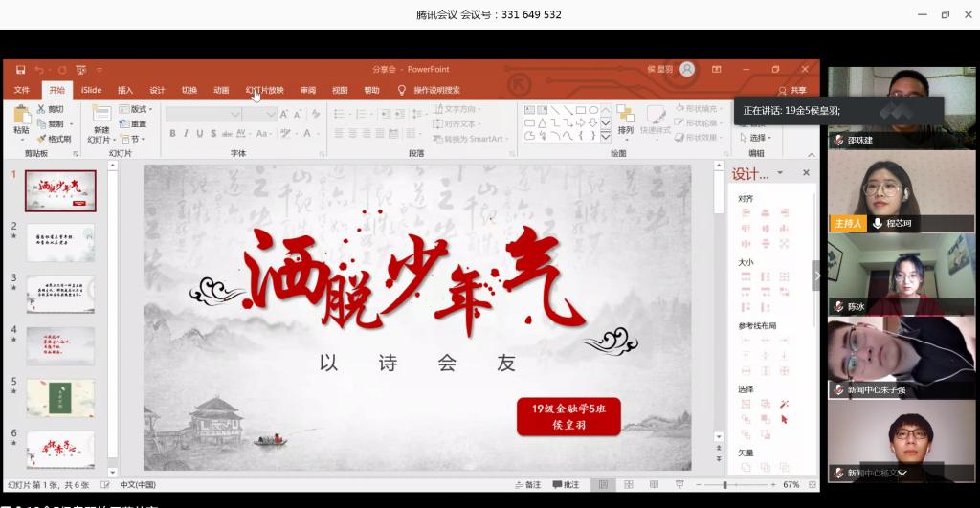Select the Format Painter (格式刷) tool
This screenshot has height=508, width=980.
54,139
